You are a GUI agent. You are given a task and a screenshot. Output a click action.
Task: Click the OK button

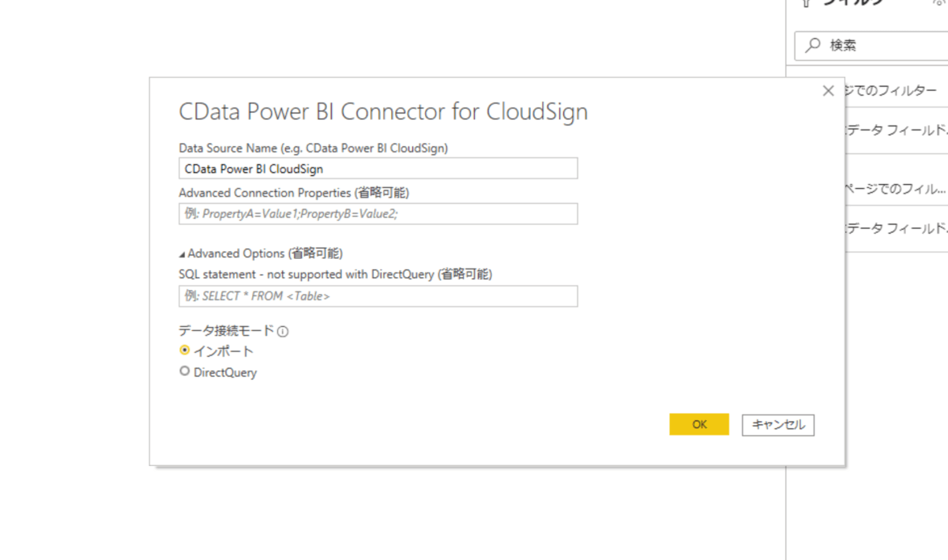click(x=699, y=424)
